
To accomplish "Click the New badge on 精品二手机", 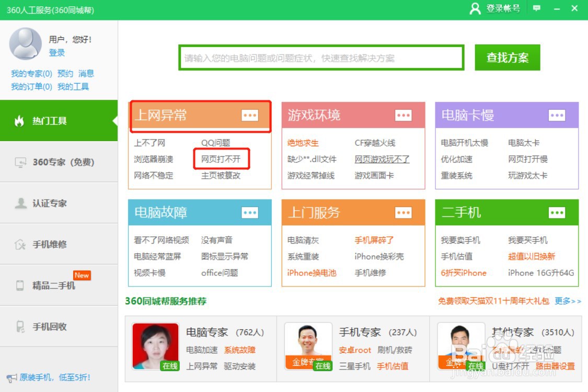I will click(82, 275).
